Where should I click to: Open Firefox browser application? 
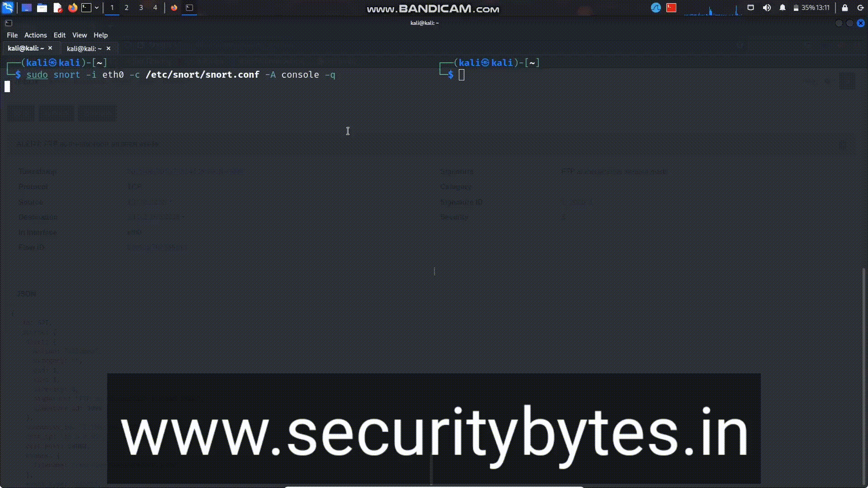pos(72,7)
